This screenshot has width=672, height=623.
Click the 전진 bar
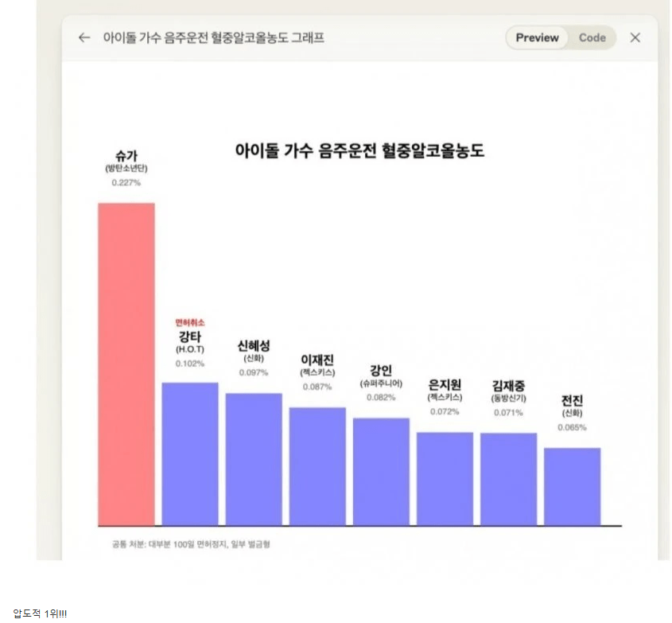pos(572,486)
